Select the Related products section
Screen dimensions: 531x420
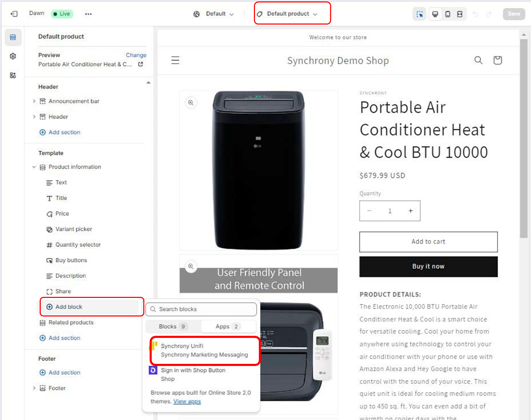click(67, 322)
